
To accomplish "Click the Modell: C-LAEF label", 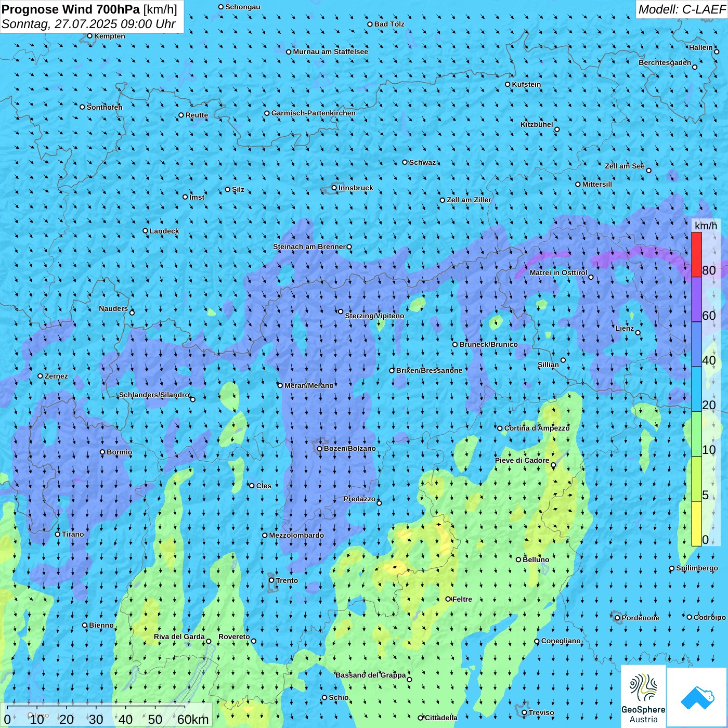I will pos(682,9).
